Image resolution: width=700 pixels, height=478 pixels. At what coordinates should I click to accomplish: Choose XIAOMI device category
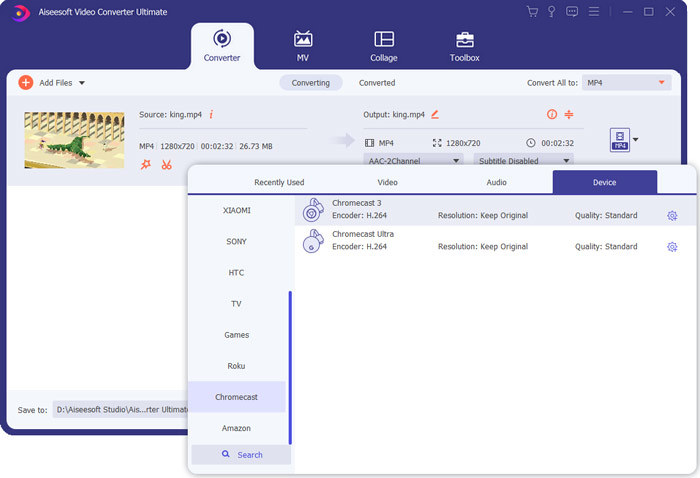(237, 210)
